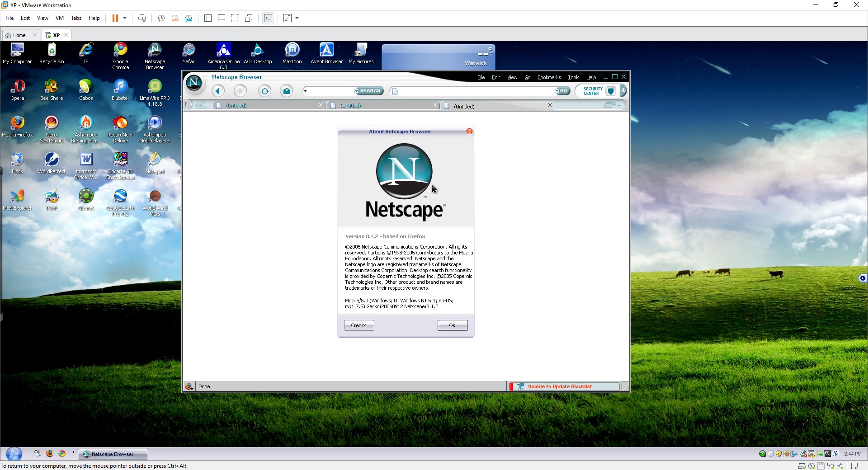Image resolution: width=868 pixels, height=470 pixels.
Task: Expand the Netscape sidebar panel arrow
Action: pyautogui.click(x=188, y=105)
